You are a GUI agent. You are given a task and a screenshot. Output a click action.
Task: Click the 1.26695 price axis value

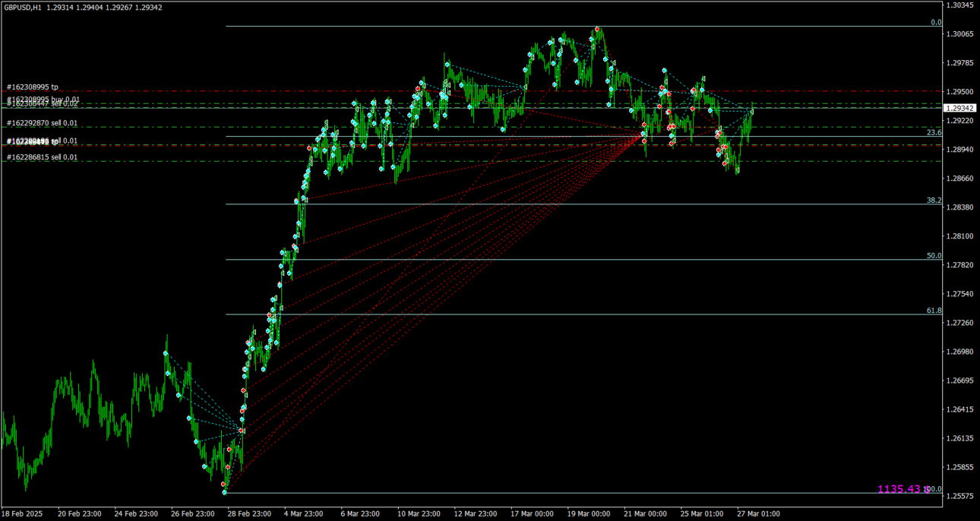[x=960, y=380]
